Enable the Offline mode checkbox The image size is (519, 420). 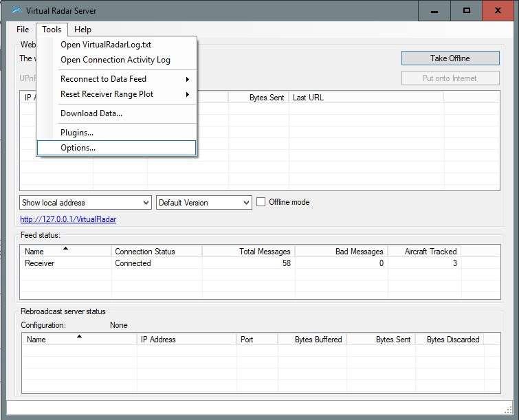tap(261, 202)
